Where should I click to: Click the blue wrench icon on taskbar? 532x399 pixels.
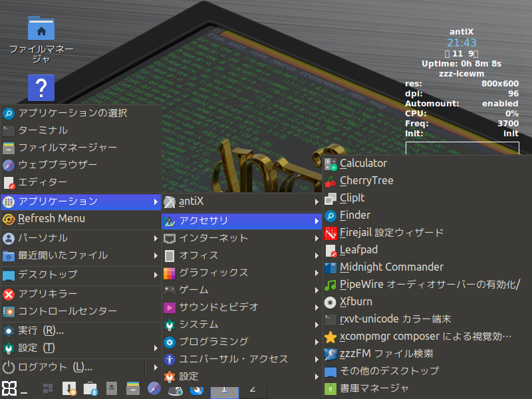click(197, 391)
